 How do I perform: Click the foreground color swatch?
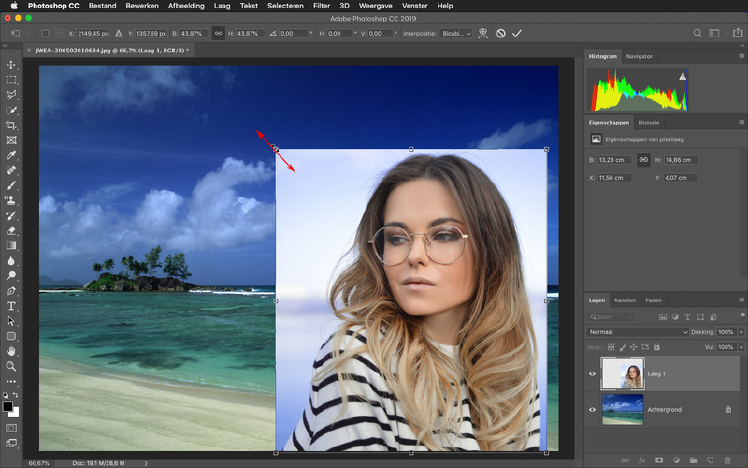pyautogui.click(x=8, y=406)
